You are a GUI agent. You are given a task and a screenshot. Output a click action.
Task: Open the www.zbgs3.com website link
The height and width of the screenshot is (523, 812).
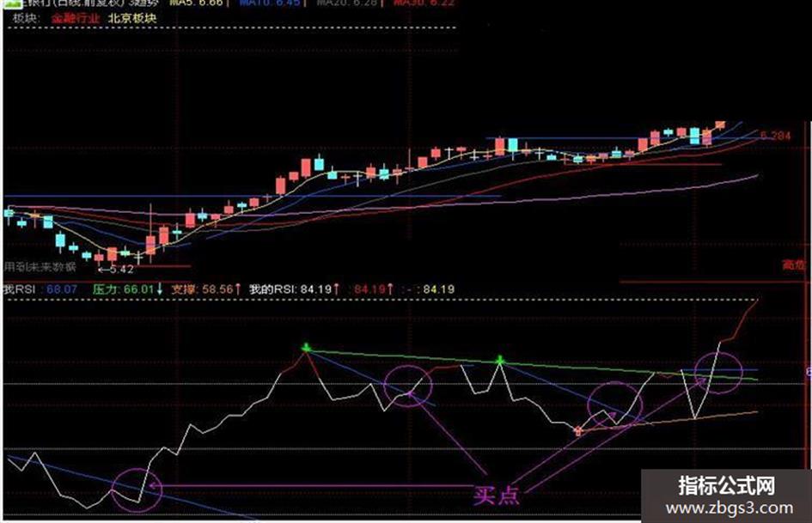(730, 508)
